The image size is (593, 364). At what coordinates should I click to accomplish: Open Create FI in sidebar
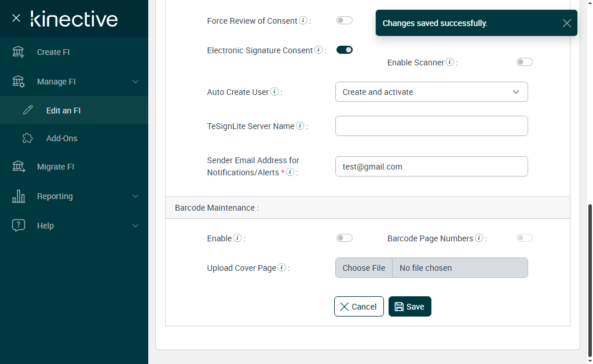pyautogui.click(x=74, y=52)
